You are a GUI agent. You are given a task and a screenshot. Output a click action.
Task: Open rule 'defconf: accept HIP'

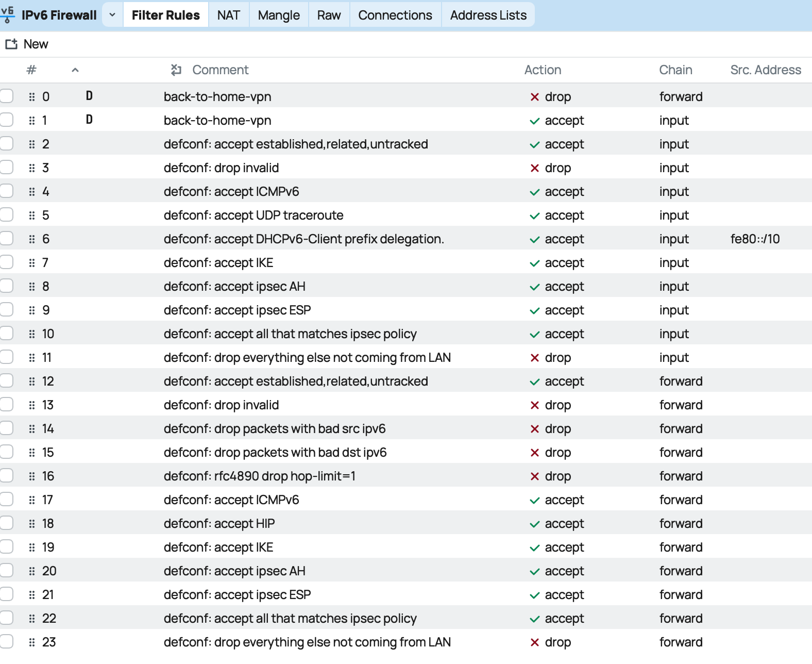tap(219, 524)
